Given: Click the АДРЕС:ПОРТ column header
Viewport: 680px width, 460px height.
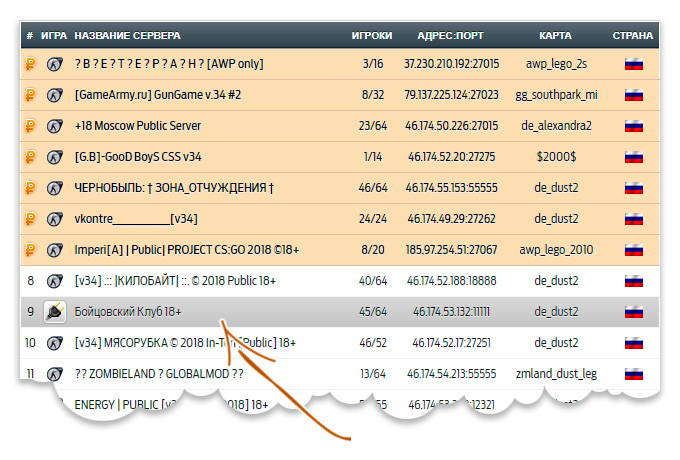Looking at the screenshot, I should click(451, 36).
